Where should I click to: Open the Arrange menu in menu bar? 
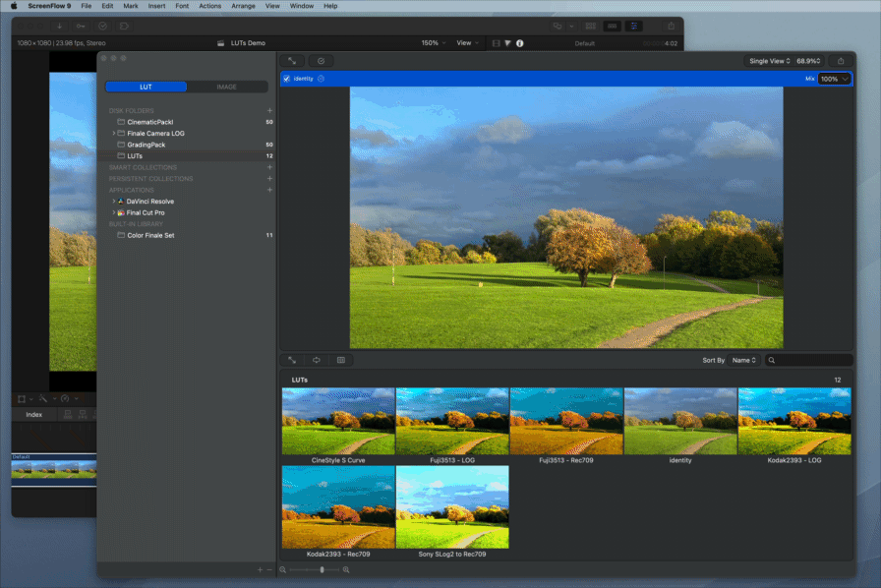coord(243,6)
